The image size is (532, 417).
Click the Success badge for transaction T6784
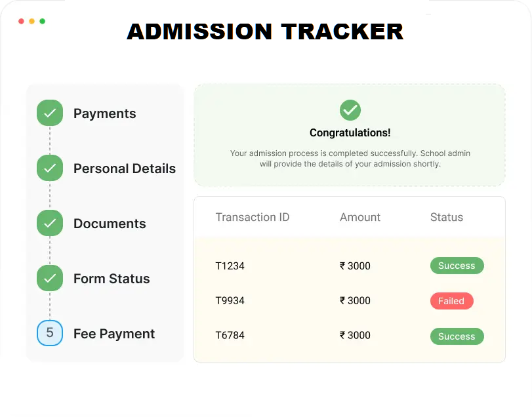[x=457, y=336]
